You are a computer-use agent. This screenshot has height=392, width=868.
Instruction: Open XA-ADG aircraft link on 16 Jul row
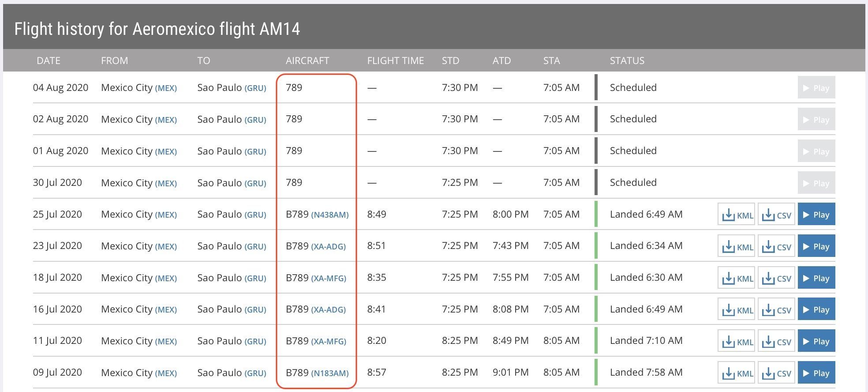(328, 309)
